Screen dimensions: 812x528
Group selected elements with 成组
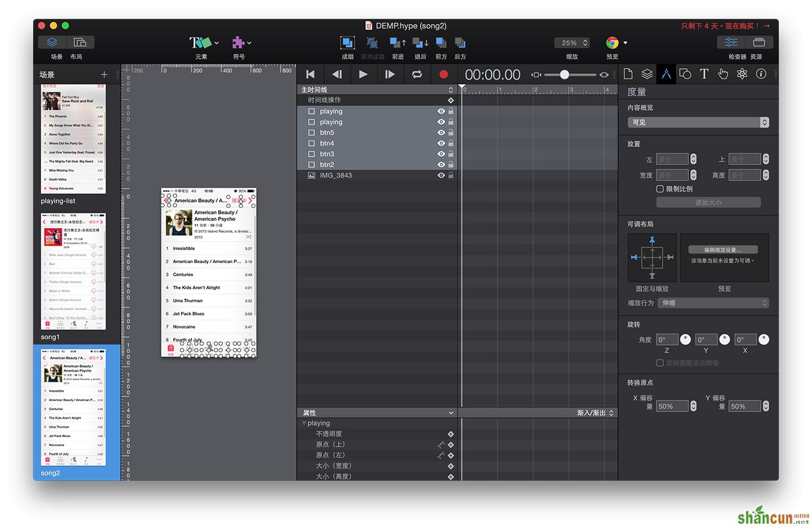tap(347, 43)
